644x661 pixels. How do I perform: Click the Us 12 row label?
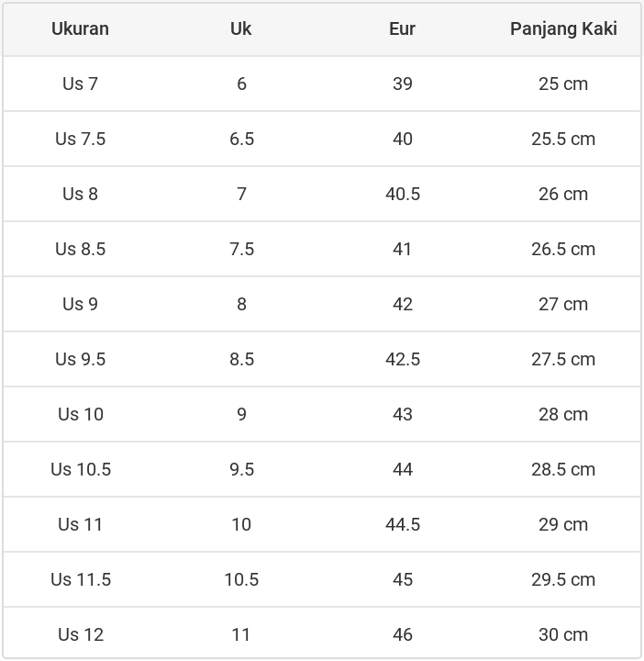click(x=80, y=634)
